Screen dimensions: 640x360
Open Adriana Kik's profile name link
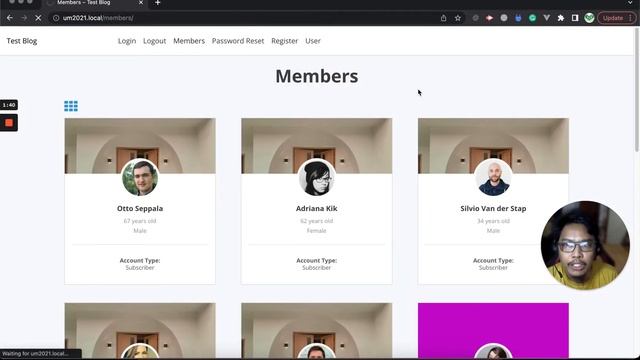[317, 208]
